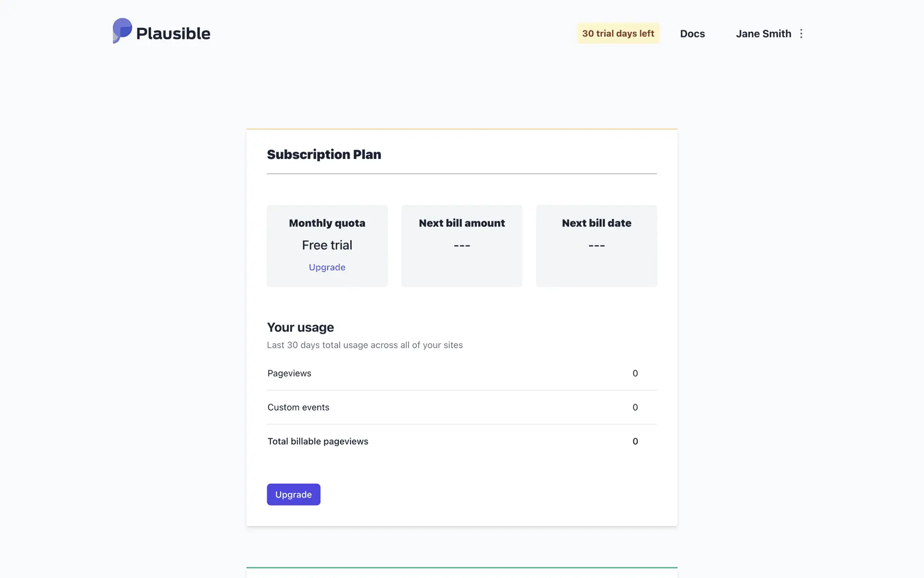Click the Plausible wordmark text
Screen dimensions: 924x578
pos(173,34)
